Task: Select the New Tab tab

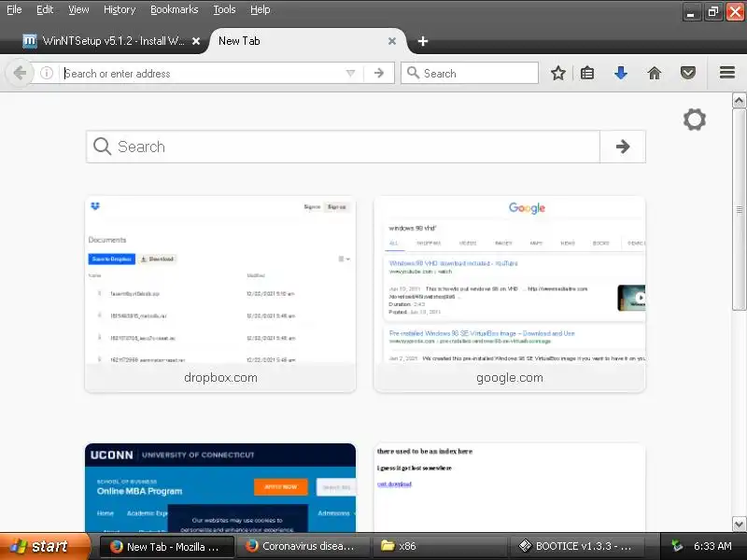Action: point(307,41)
